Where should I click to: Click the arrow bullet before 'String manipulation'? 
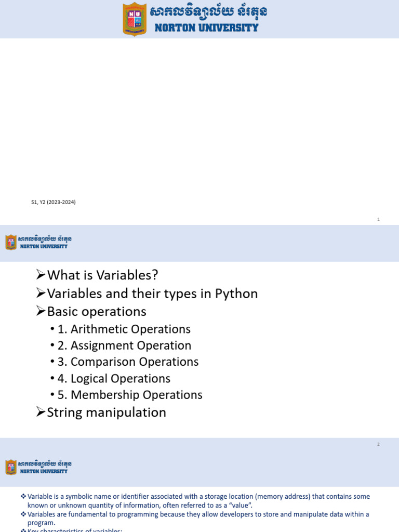pos(41,412)
